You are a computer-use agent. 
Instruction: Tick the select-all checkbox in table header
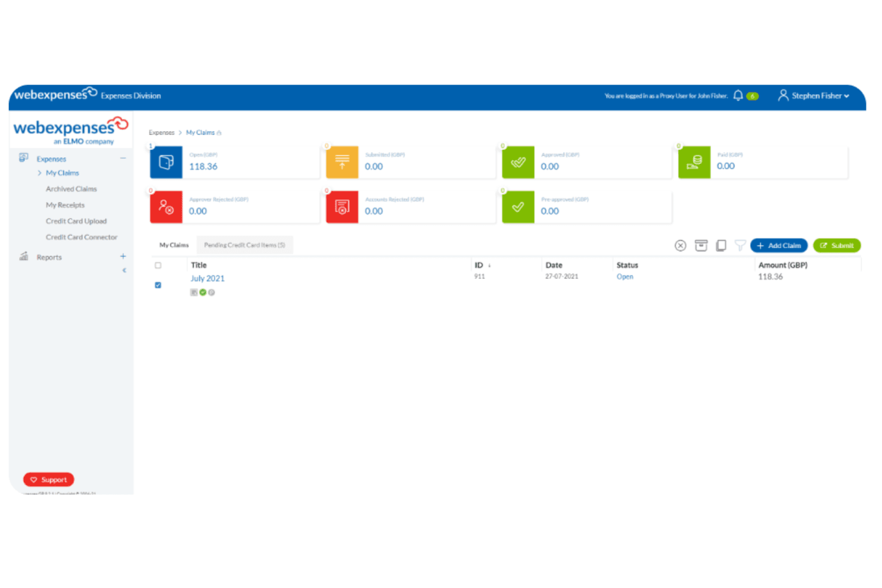[158, 266]
